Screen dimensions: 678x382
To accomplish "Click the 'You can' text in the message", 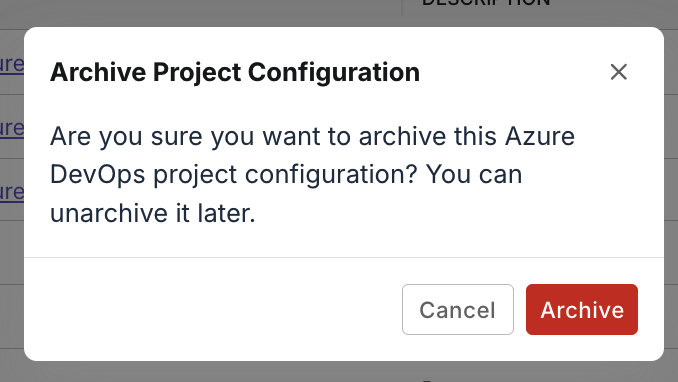I will pos(474,175).
